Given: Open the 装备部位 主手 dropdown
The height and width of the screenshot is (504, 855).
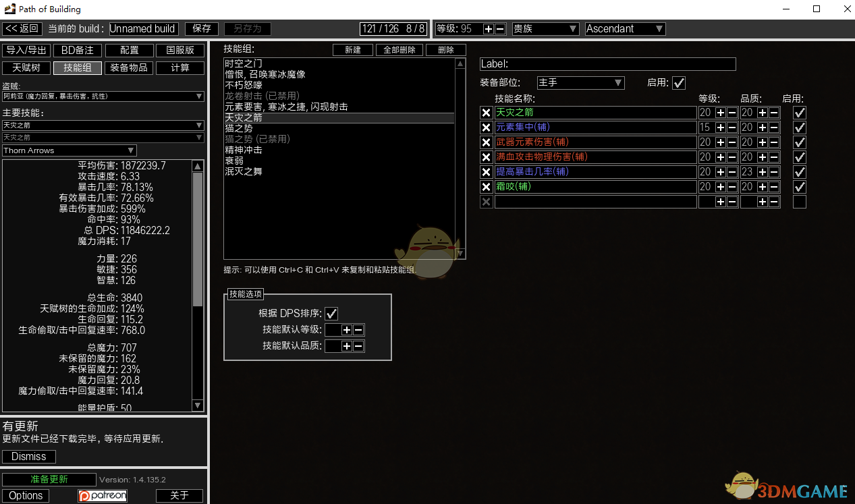Looking at the screenshot, I should tap(580, 83).
